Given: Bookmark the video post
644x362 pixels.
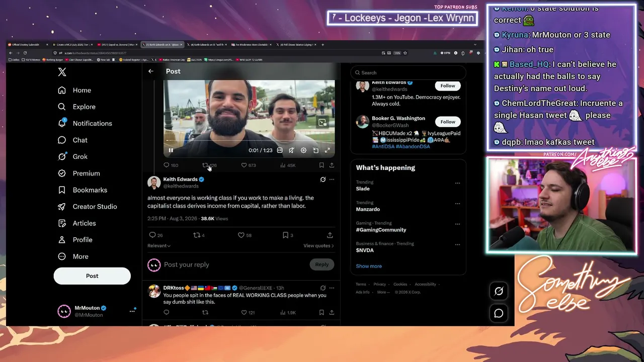Looking at the screenshot, I should pyautogui.click(x=321, y=165).
